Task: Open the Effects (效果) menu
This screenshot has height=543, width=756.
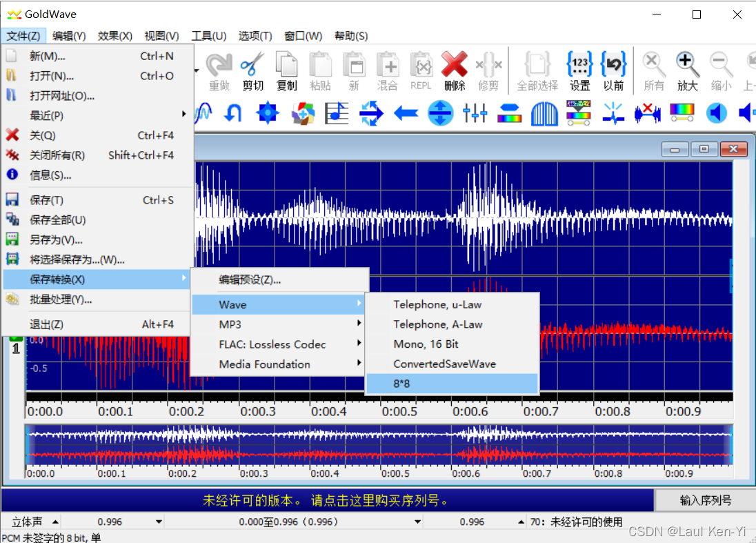Action: click(x=115, y=36)
